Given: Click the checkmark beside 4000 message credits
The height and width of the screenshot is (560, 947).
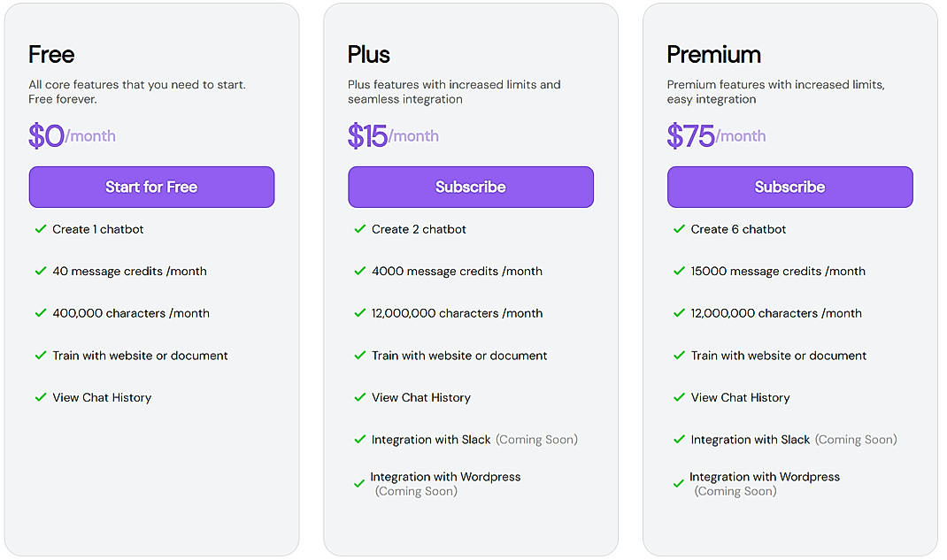Looking at the screenshot, I should tap(360, 271).
